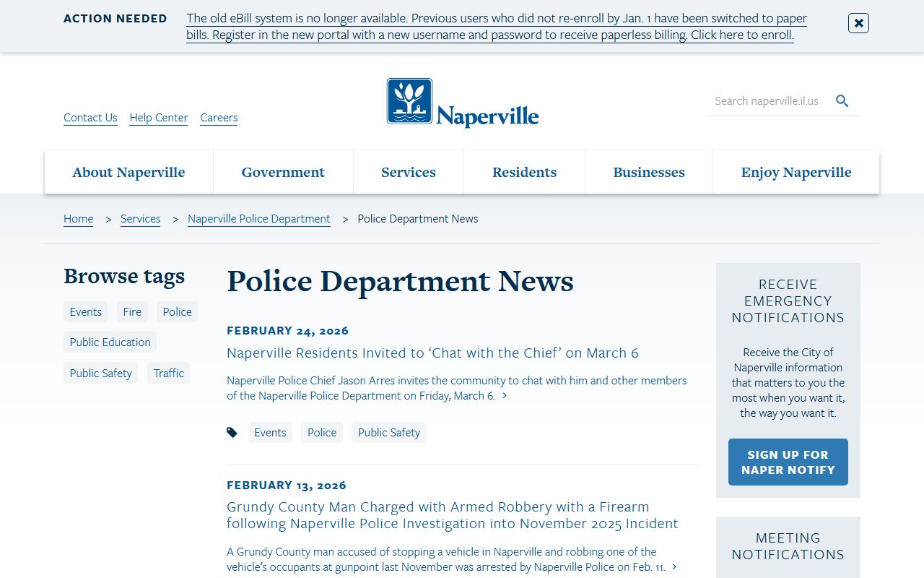
Task: Click the Naperville logo
Action: pyautogui.click(x=463, y=103)
